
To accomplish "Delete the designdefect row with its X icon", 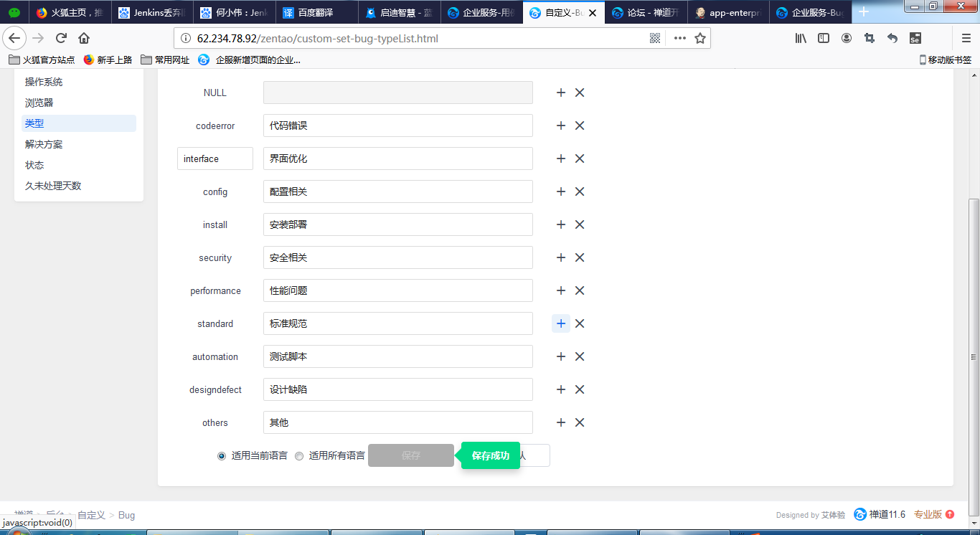I will point(580,389).
